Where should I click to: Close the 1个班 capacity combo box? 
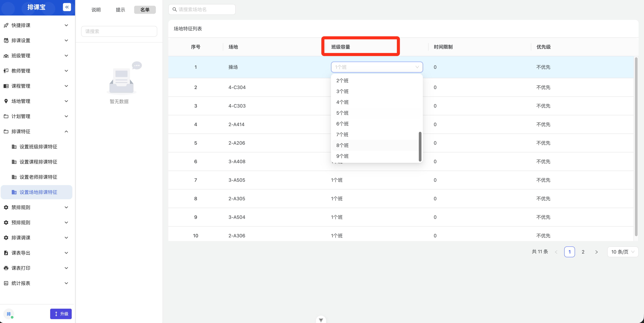(377, 67)
